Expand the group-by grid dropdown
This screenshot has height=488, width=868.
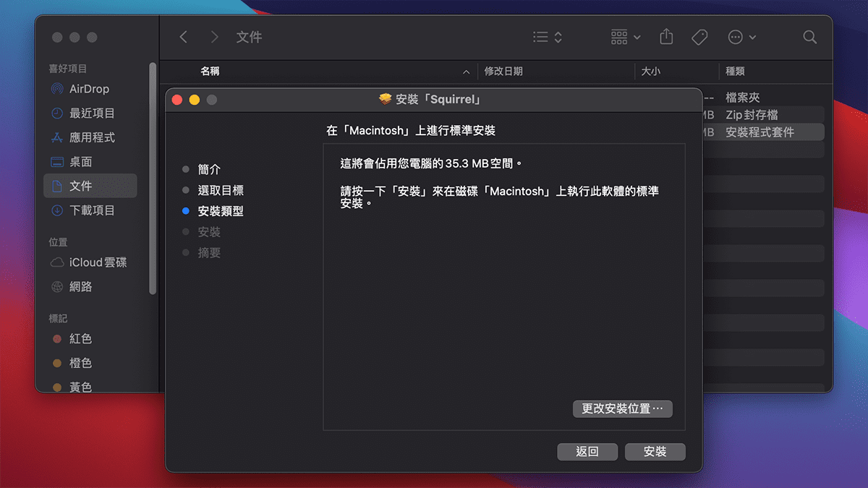(x=626, y=37)
